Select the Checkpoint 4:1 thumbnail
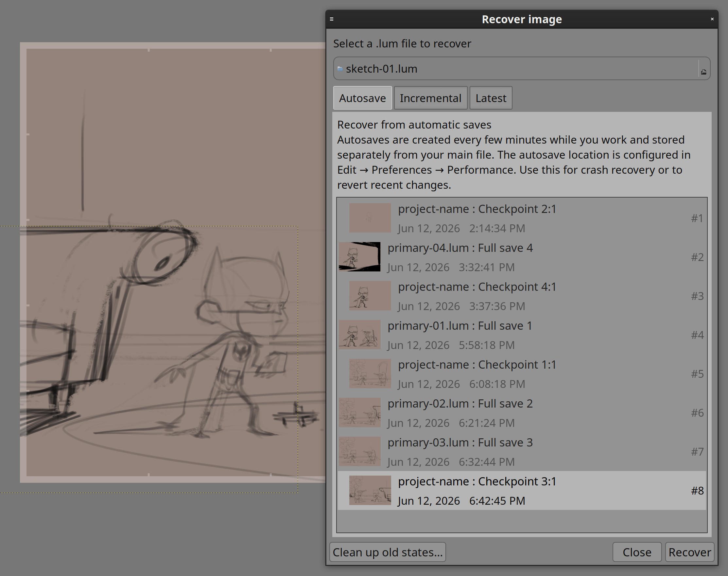 [370, 296]
